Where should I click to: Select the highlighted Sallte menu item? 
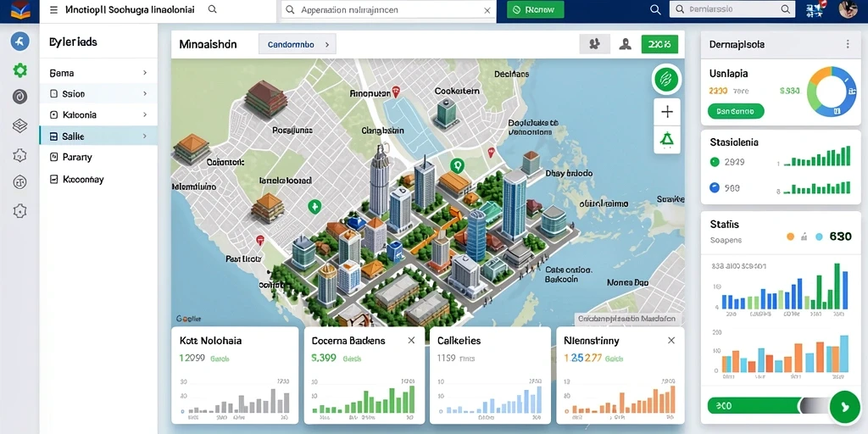[x=98, y=136]
